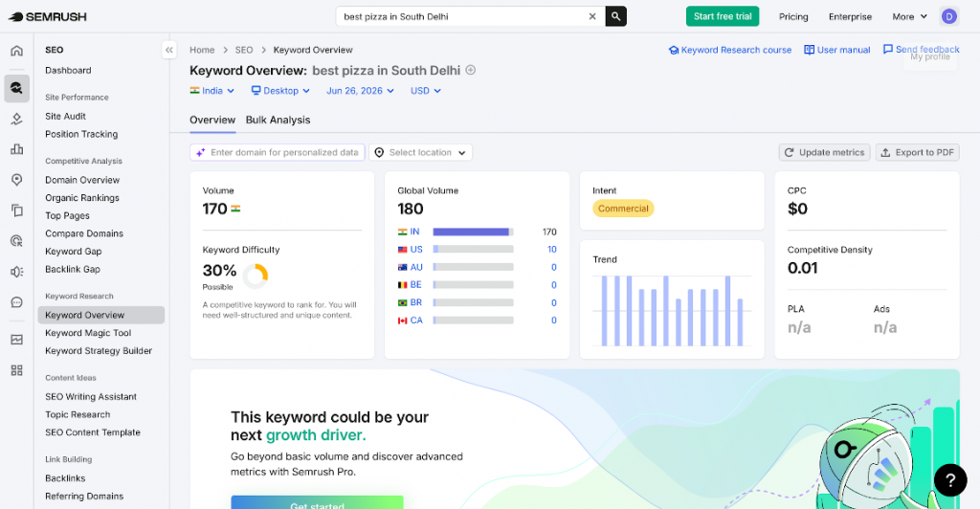Collapse the sidebar with double chevron

point(168,50)
